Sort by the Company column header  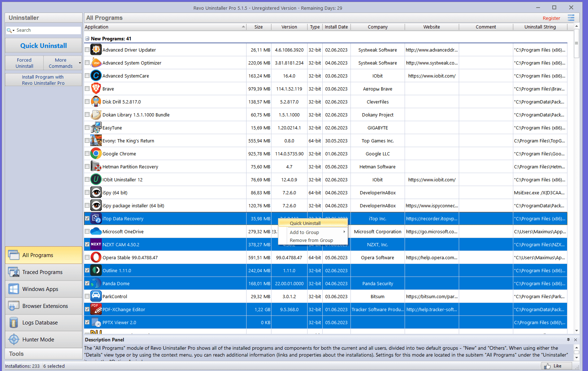point(378,27)
